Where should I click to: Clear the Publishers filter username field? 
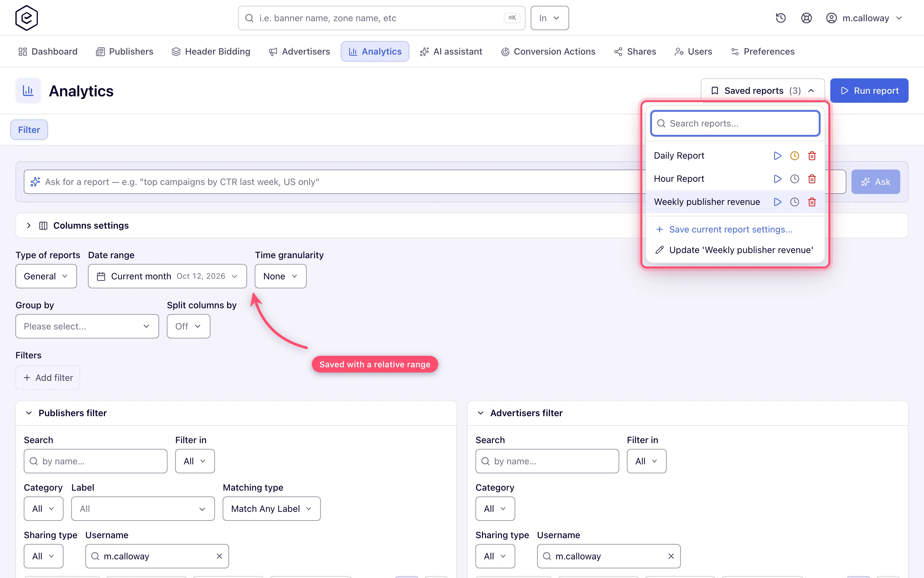click(219, 556)
